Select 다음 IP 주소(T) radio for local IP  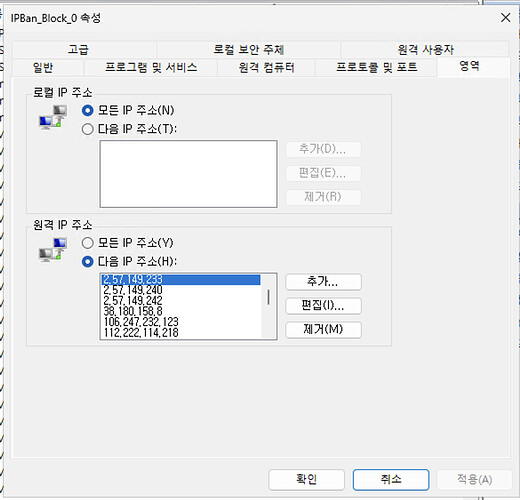[x=88, y=129]
